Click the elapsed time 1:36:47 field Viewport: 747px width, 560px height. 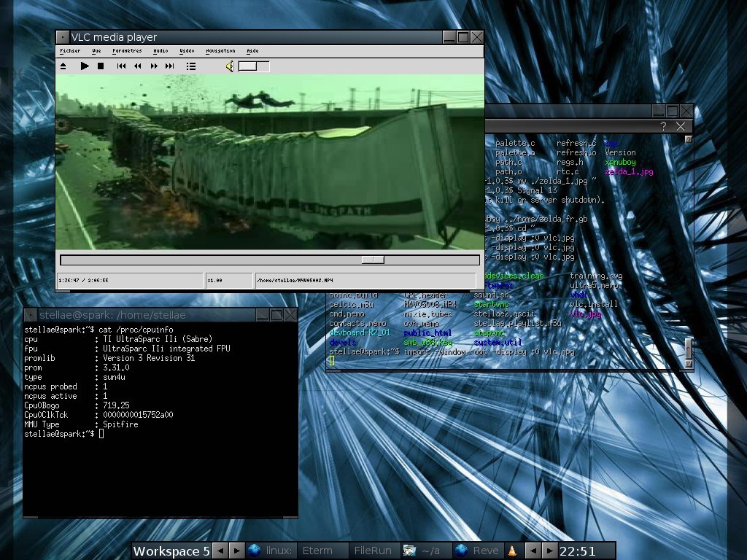130,281
